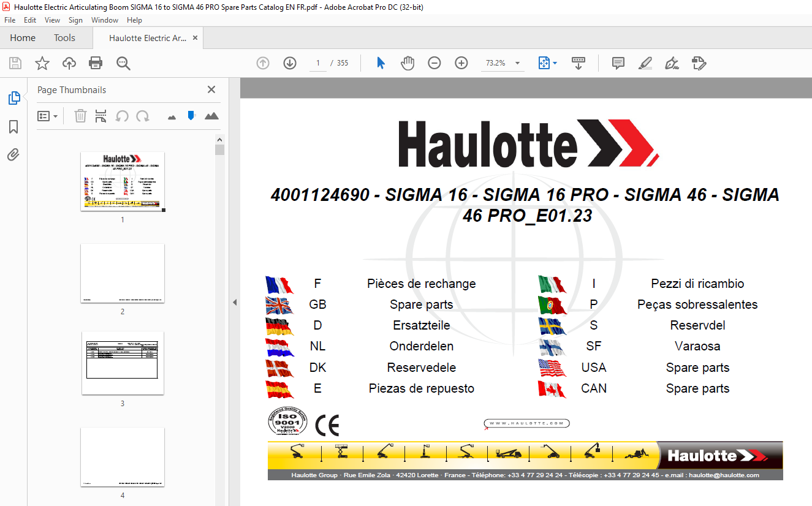This screenshot has width=812, height=506.
Task: Click the GB Spare parts text
Action: [x=422, y=304]
